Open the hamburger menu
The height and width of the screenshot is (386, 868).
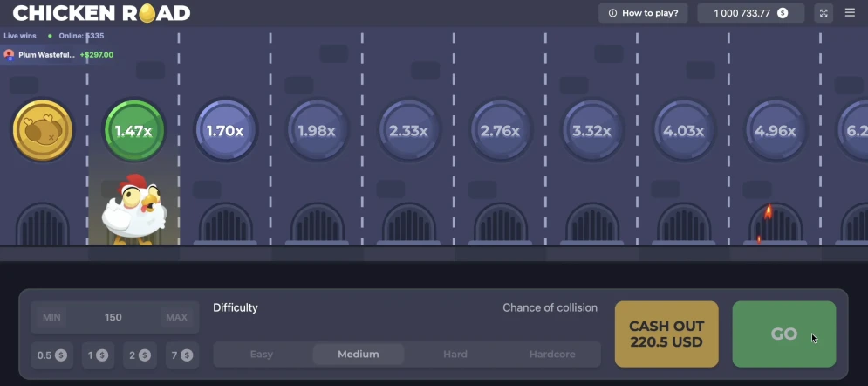click(x=851, y=13)
